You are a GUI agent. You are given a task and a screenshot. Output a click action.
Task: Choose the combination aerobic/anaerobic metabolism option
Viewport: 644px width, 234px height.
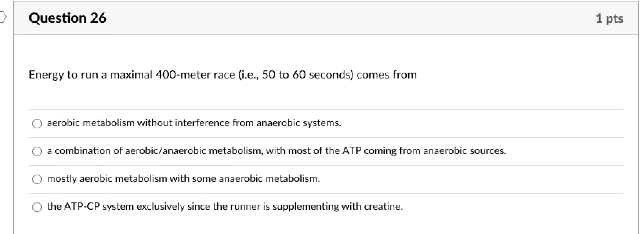[x=37, y=151]
